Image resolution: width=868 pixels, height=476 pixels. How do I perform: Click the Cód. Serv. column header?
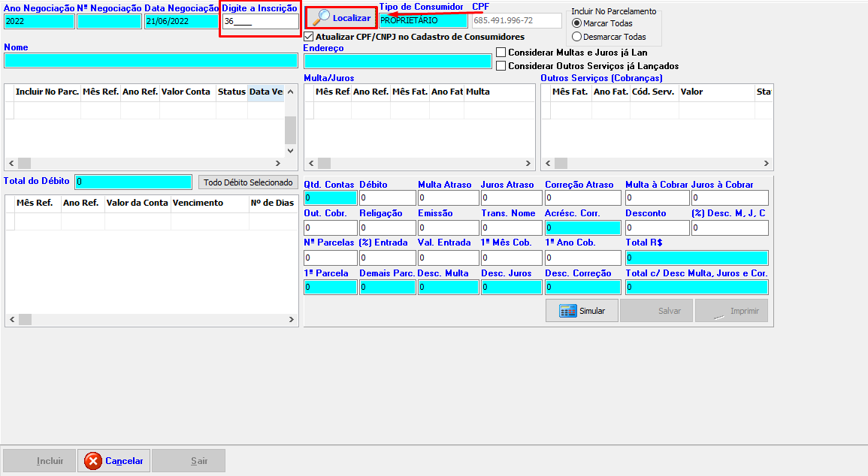[x=653, y=92]
